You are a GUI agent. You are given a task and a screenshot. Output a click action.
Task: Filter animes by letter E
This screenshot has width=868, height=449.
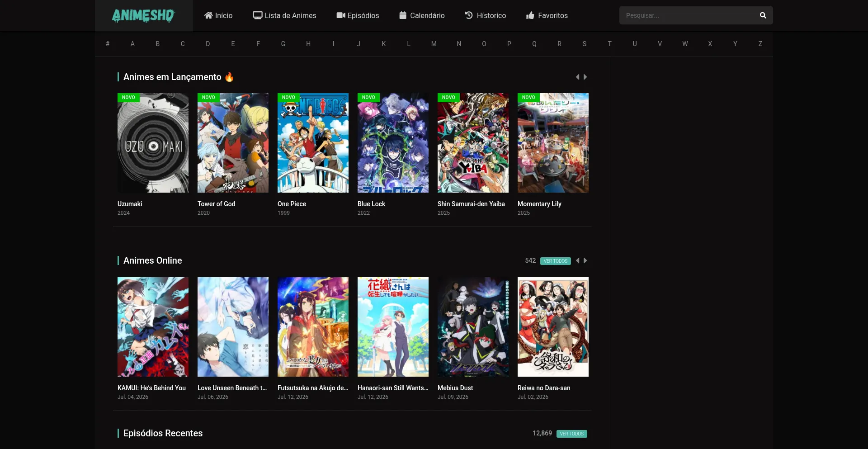(233, 44)
